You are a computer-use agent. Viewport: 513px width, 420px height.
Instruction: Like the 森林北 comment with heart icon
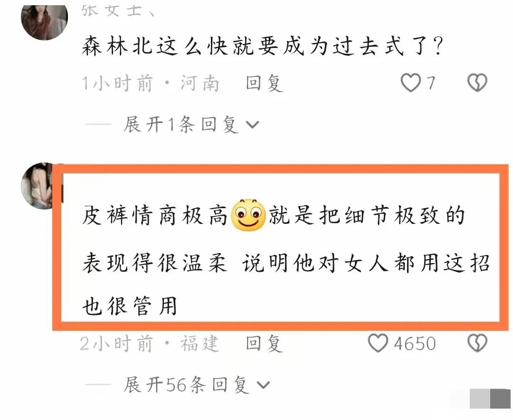click(410, 83)
